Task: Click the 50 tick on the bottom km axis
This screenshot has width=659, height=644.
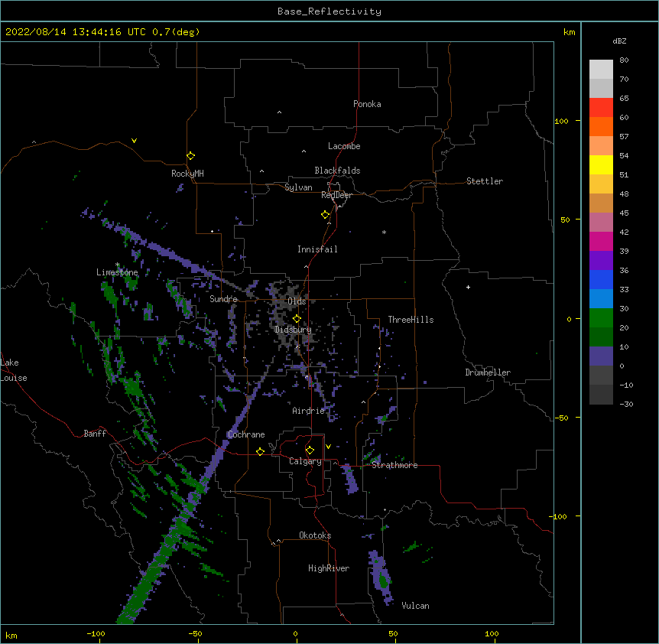Action: (393, 633)
